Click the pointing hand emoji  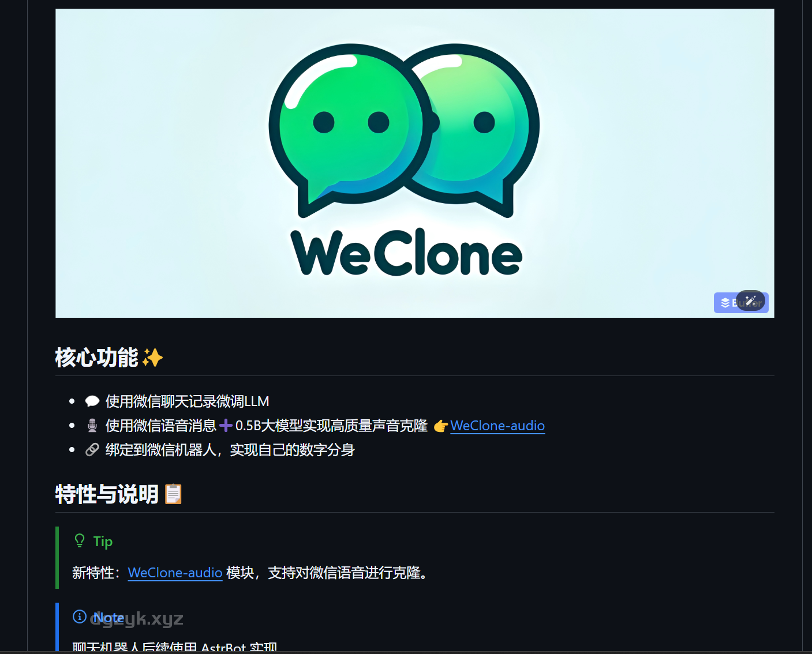(441, 426)
